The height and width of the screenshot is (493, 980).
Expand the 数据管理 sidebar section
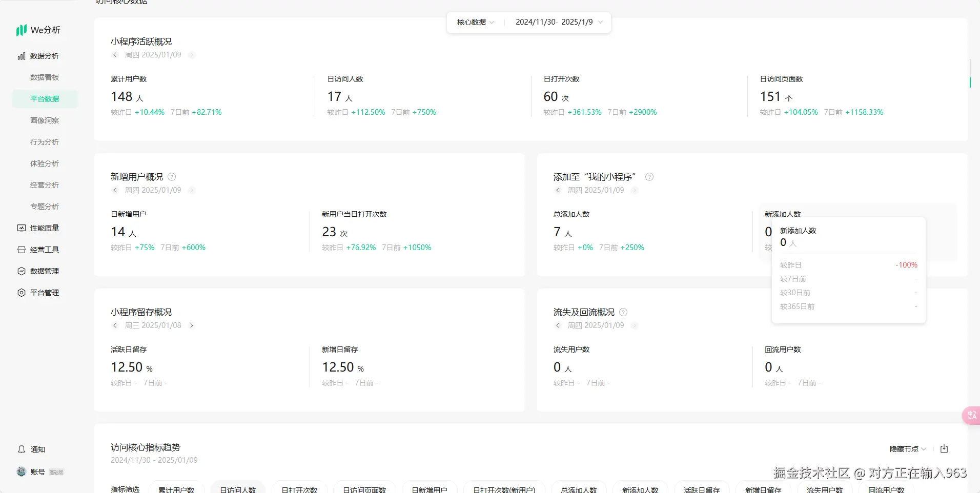point(45,271)
